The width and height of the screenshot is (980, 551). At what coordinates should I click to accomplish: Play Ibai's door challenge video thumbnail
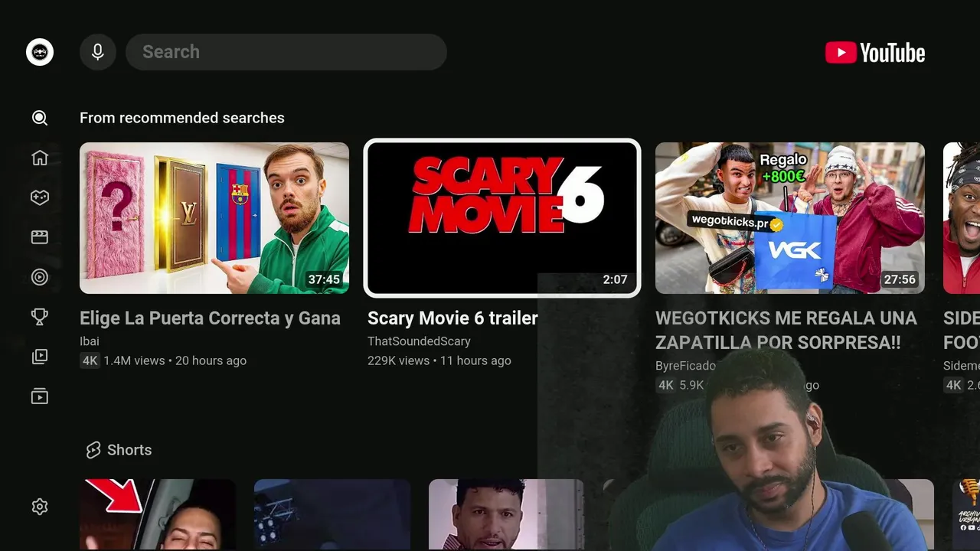click(x=214, y=218)
